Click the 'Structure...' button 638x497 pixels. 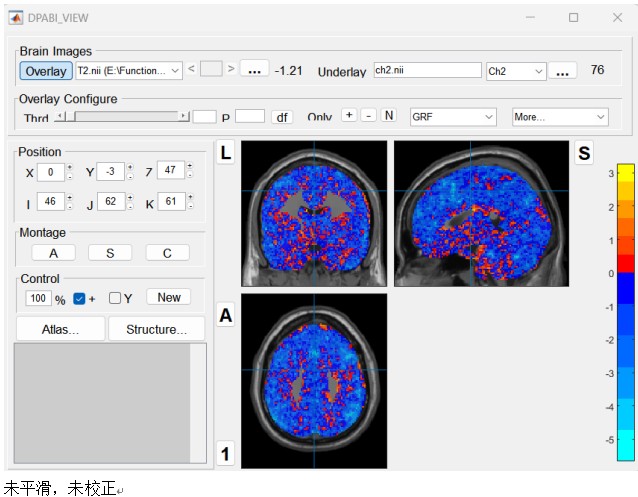pyautogui.click(x=156, y=329)
